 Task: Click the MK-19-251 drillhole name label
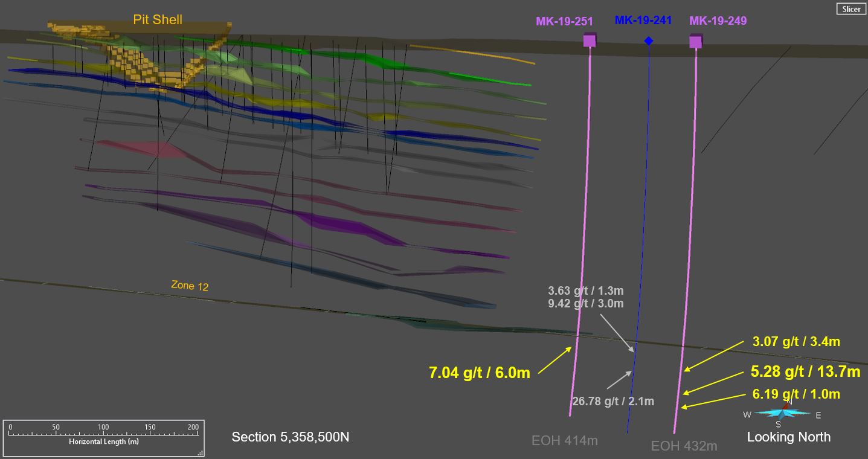(564, 22)
